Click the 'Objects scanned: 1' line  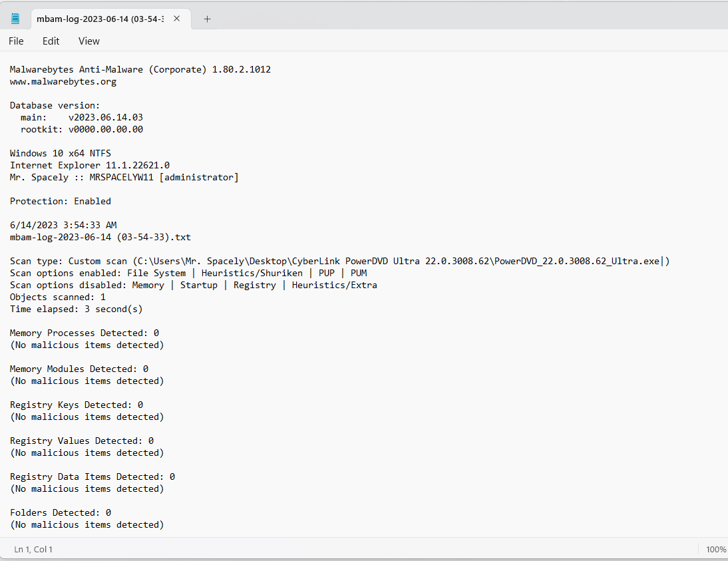(x=58, y=297)
